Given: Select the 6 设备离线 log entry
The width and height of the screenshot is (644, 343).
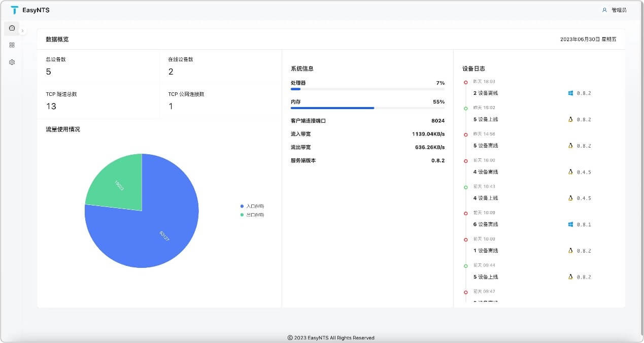Looking at the screenshot, I should tap(486, 224).
